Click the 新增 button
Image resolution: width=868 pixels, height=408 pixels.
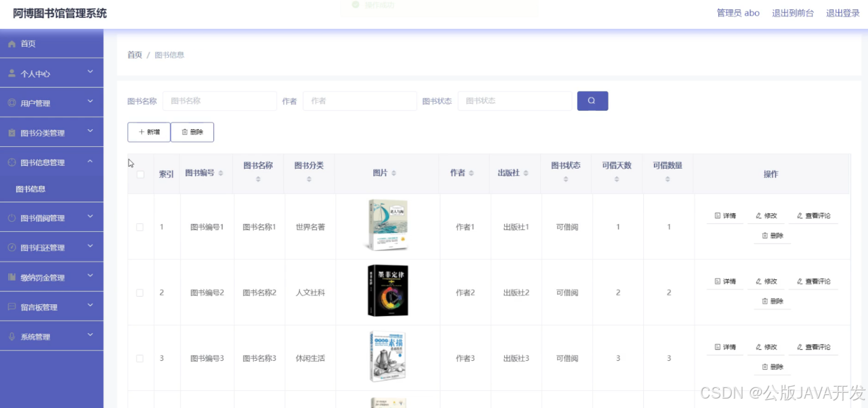point(149,132)
